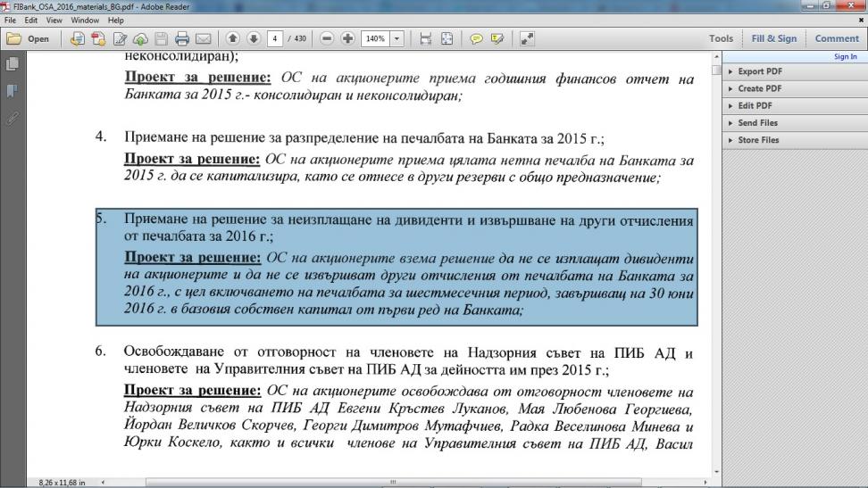Click the cloud upload Store Files icon

(x=140, y=38)
